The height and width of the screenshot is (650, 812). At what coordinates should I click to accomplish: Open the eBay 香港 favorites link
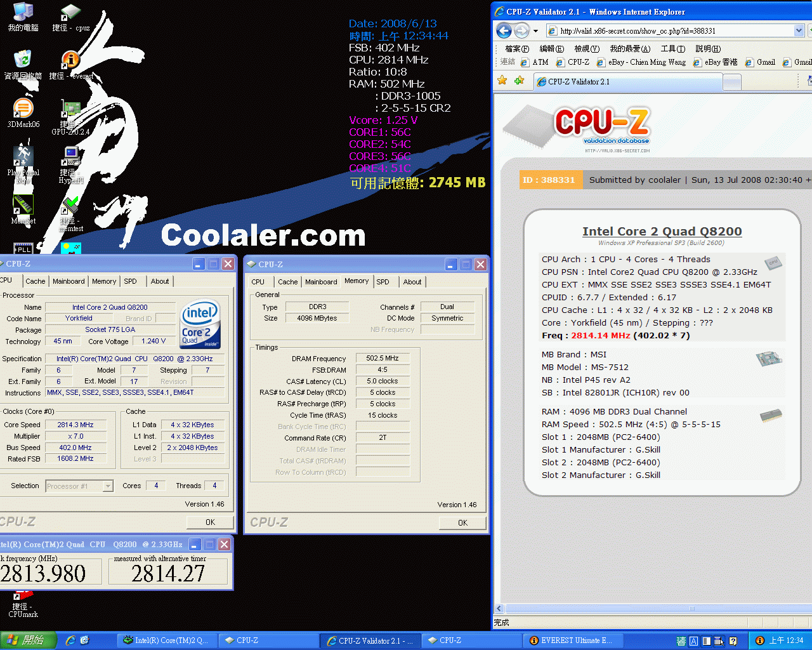point(715,62)
